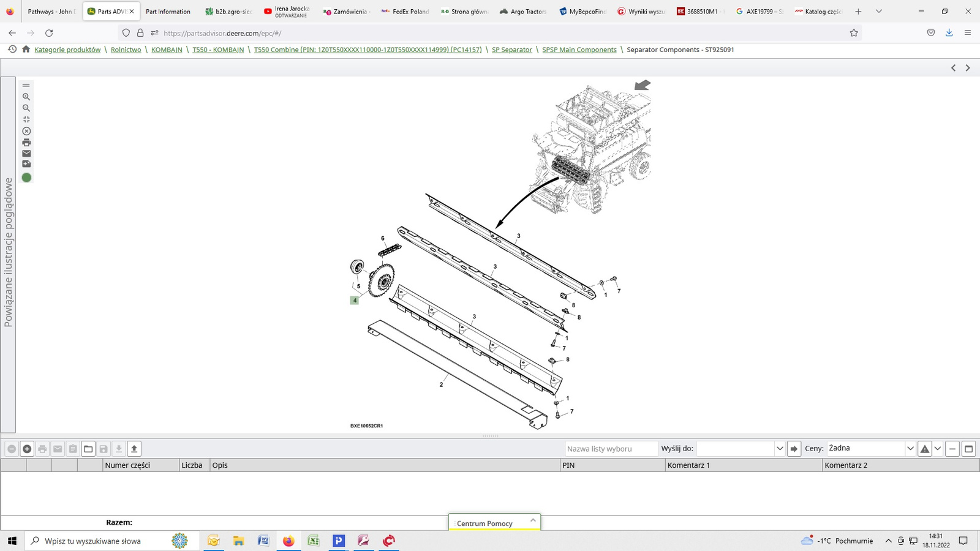Email the diagram via the envelope icon
The image size is (980, 551).
pyautogui.click(x=26, y=154)
